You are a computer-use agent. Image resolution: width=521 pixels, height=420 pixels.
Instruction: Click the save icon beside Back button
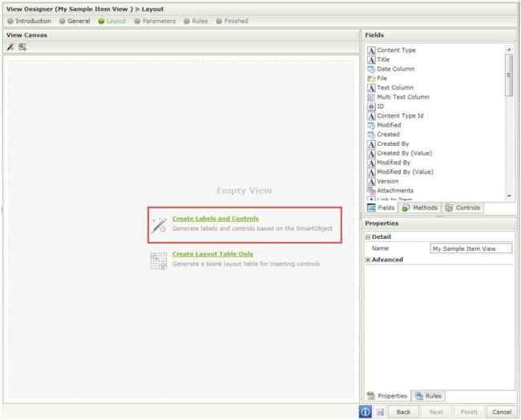pyautogui.click(x=380, y=412)
